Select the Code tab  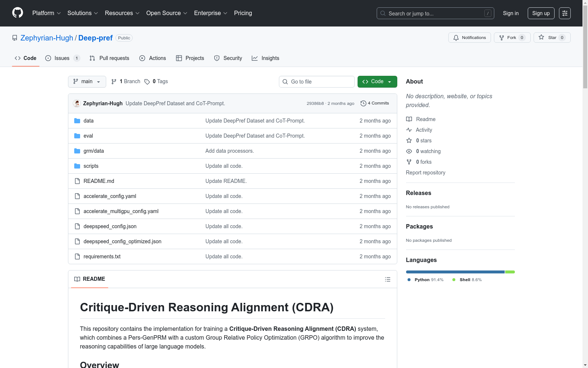coord(26,58)
